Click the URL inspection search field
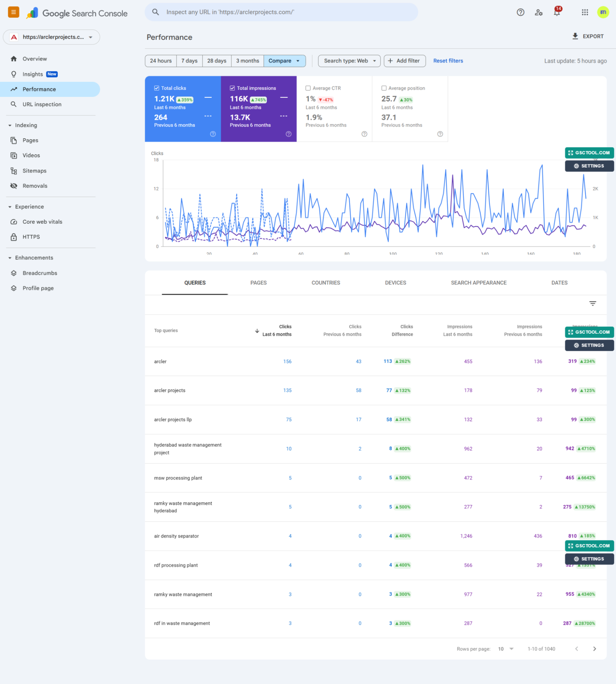Image resolution: width=616 pixels, height=684 pixels. tap(281, 12)
